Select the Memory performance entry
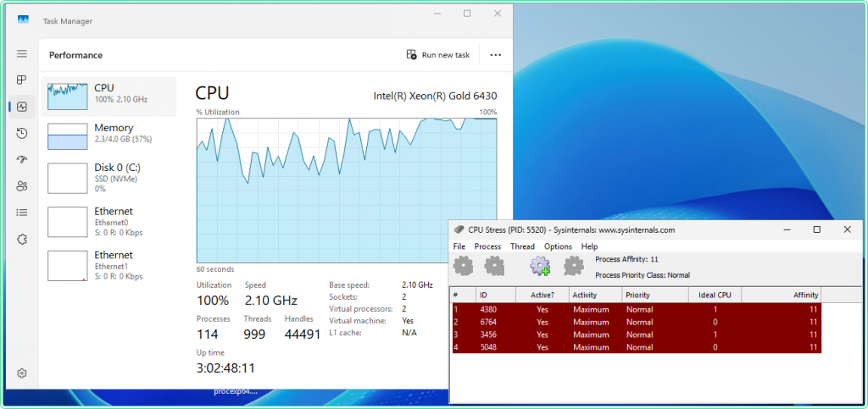This screenshot has width=868, height=409. pyautogui.click(x=109, y=136)
